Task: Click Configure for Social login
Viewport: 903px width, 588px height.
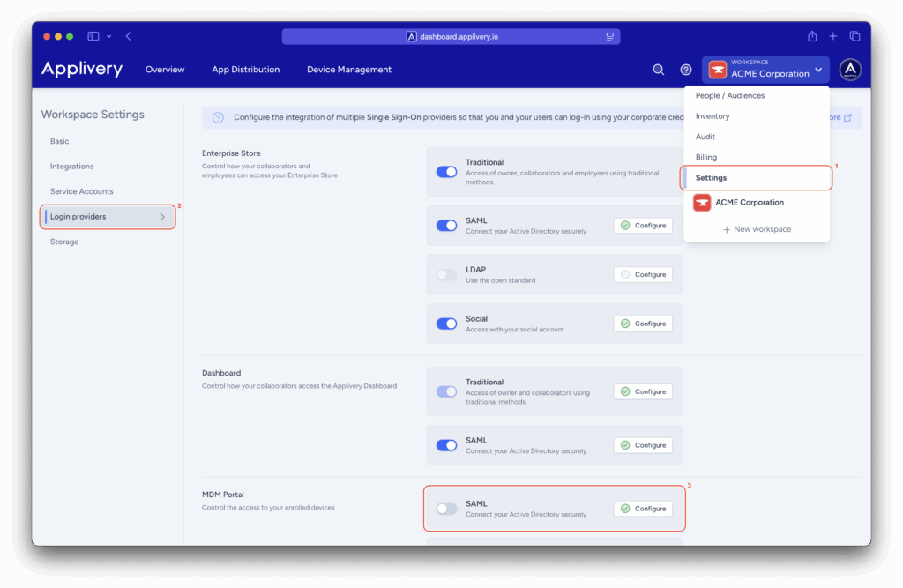Action: point(643,324)
